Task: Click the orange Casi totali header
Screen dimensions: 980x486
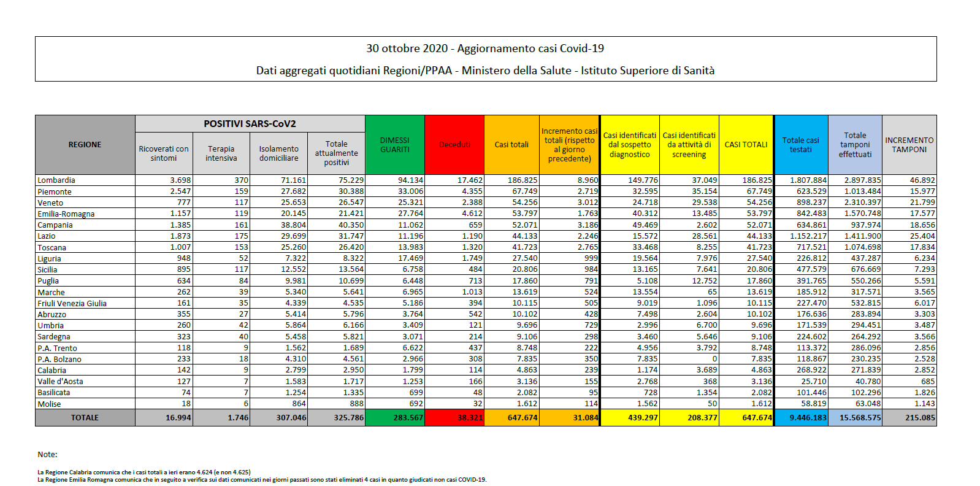Action: 511,145
